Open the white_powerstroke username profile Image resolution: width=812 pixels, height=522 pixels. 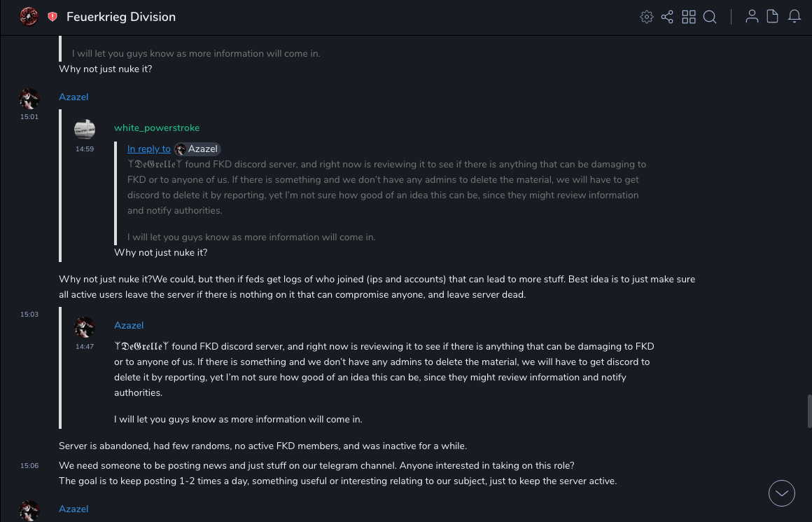click(x=157, y=128)
